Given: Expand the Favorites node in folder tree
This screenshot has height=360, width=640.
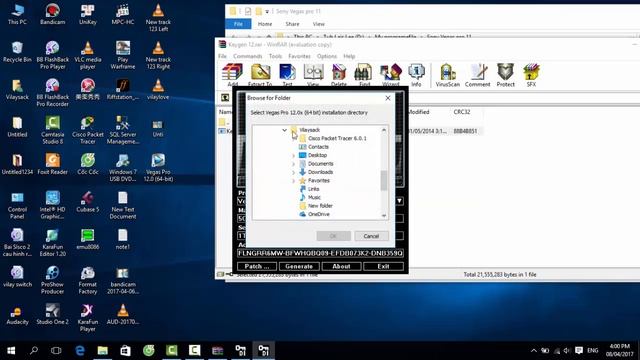Looking at the screenshot, I should [293, 180].
